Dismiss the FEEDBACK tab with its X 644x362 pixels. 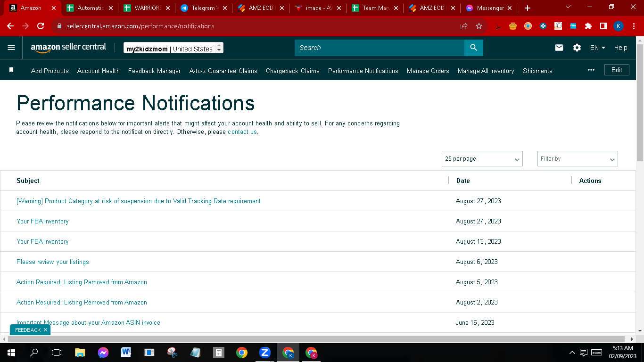(x=45, y=330)
